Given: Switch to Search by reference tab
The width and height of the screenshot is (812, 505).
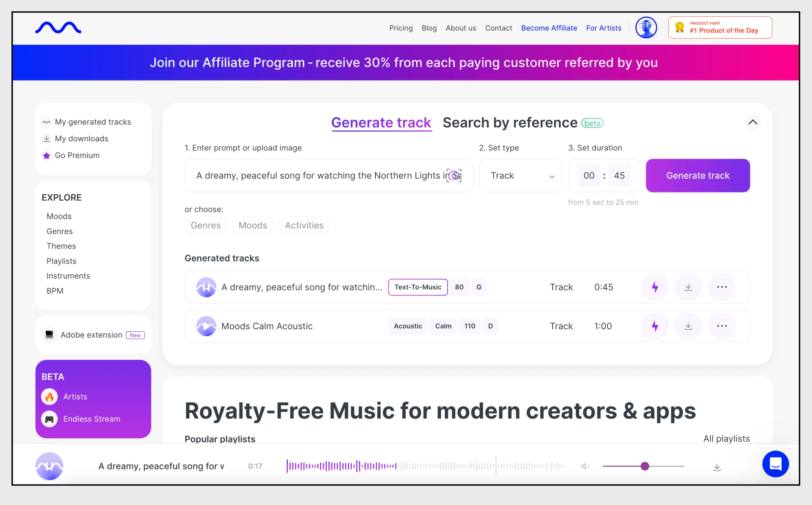Looking at the screenshot, I should click(x=510, y=123).
